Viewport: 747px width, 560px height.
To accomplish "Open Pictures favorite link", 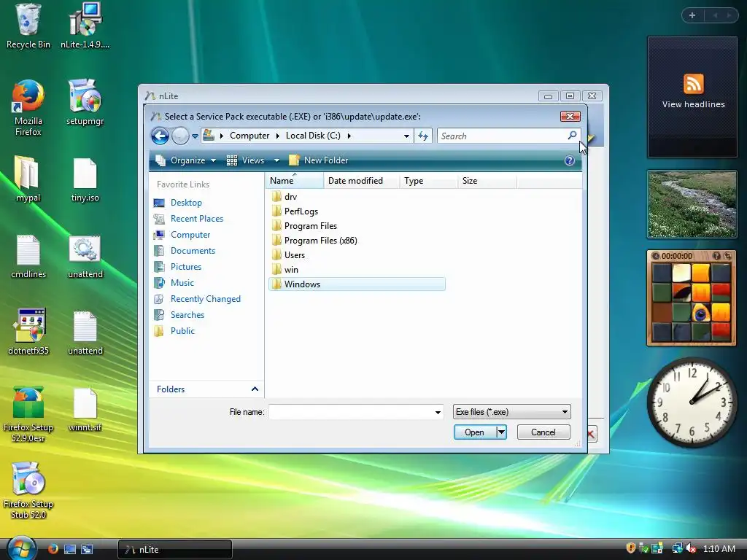I will click(x=178, y=267).
